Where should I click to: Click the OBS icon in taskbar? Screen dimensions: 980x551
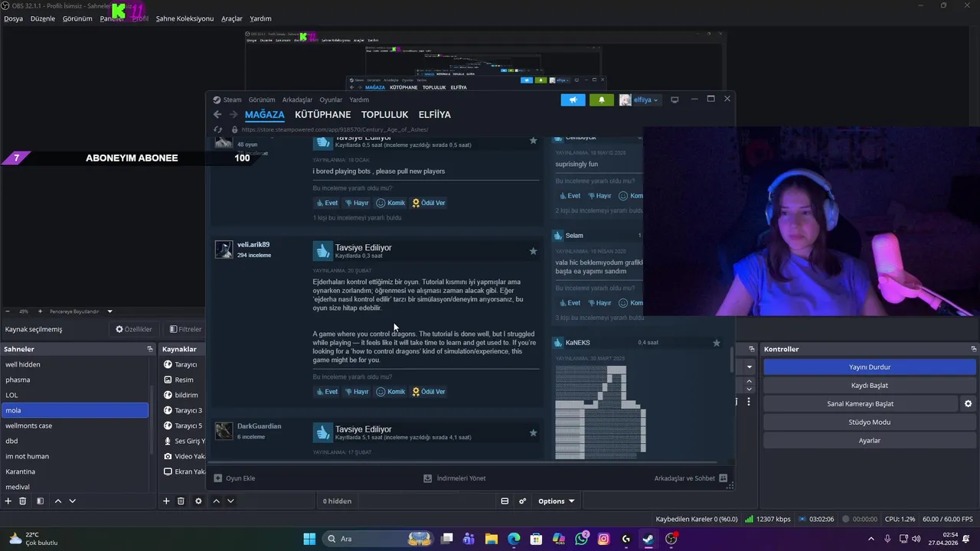pos(671,539)
